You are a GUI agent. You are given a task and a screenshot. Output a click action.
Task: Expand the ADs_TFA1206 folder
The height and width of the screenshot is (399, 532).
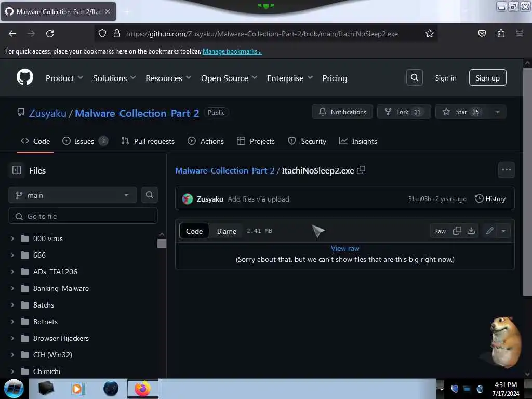[x=12, y=272]
